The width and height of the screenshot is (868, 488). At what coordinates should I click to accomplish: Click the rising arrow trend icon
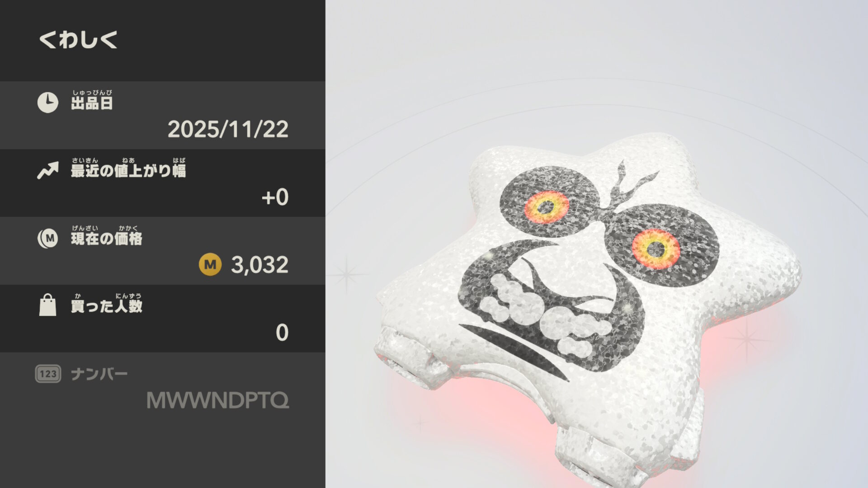(48, 170)
